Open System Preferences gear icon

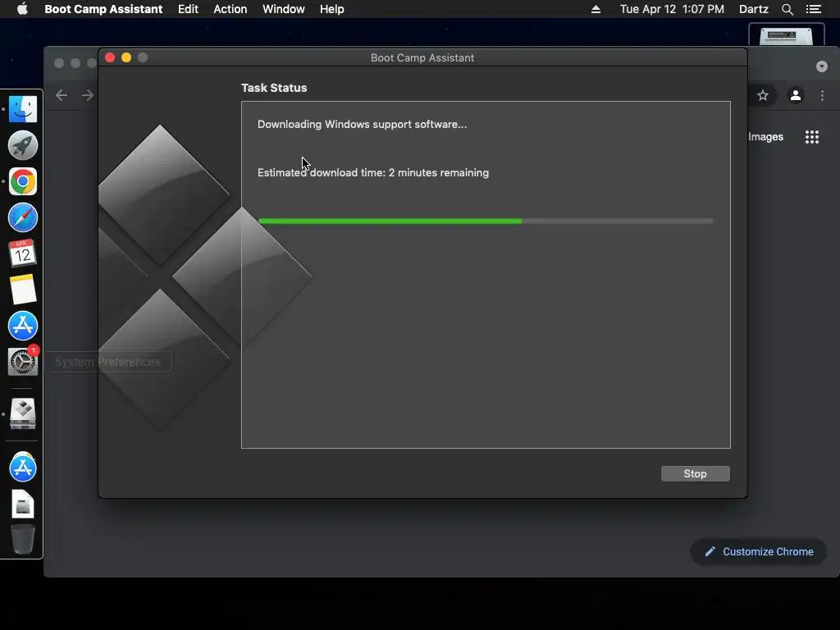22,362
